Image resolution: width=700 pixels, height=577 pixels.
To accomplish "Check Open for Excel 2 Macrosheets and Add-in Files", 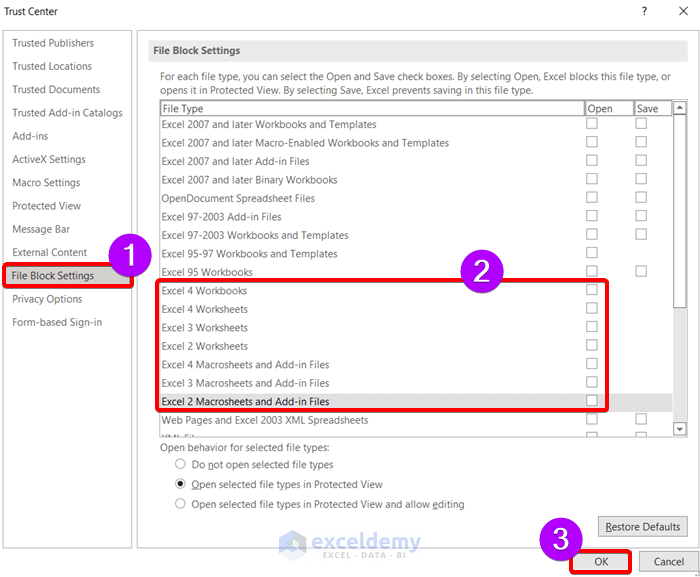I will pyautogui.click(x=592, y=401).
